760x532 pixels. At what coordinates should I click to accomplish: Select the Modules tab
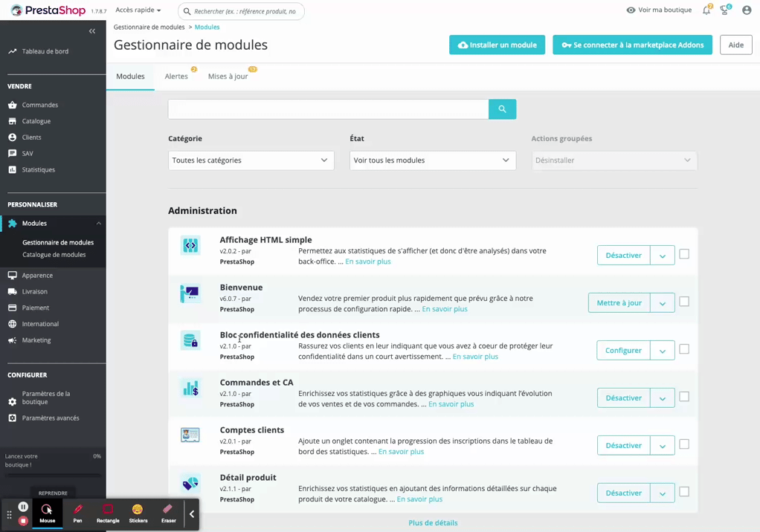[x=130, y=77]
